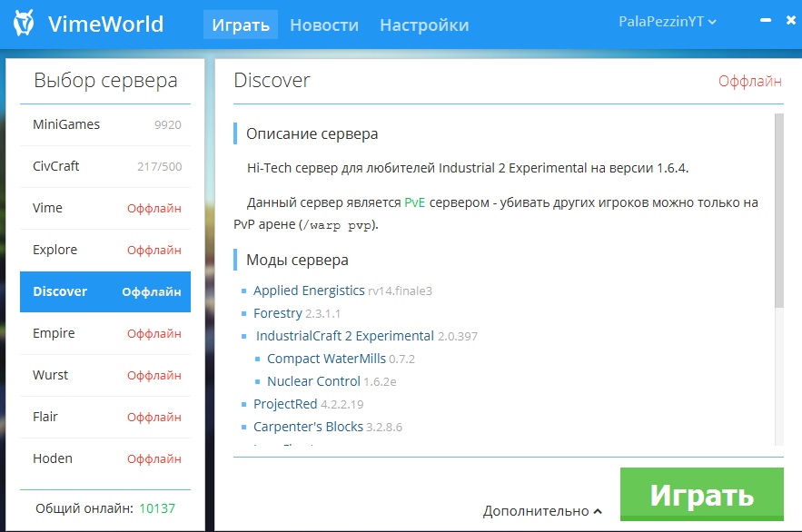The height and width of the screenshot is (532, 802).
Task: Click the Выбор сервера heading
Action: pos(105,81)
